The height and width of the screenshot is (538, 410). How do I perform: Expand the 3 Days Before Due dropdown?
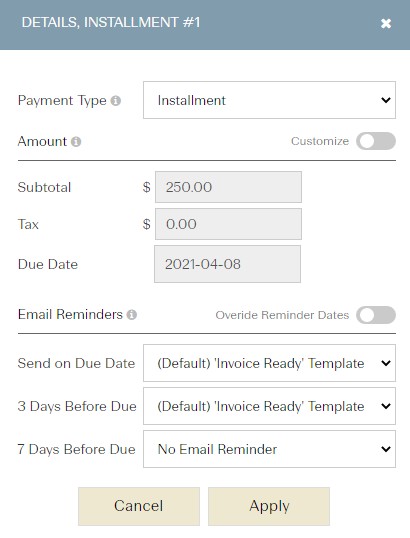269,406
